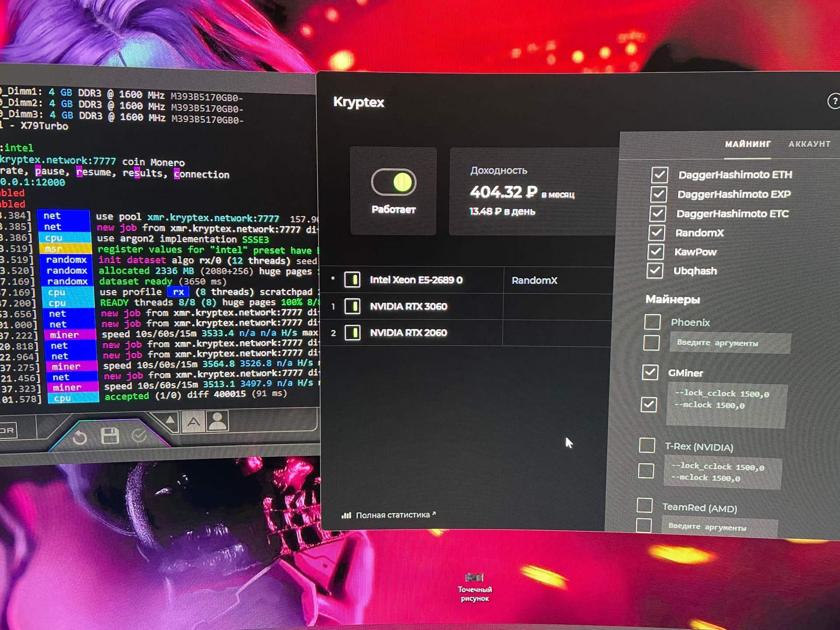840x630 pixels.
Task: Check the T-Rex arguments checkbox
Action: click(646, 471)
